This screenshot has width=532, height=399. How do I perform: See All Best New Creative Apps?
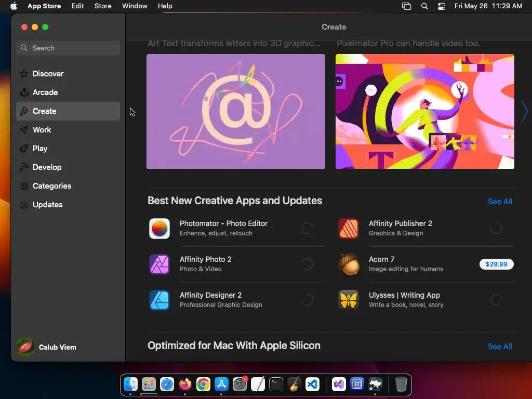[x=500, y=201]
